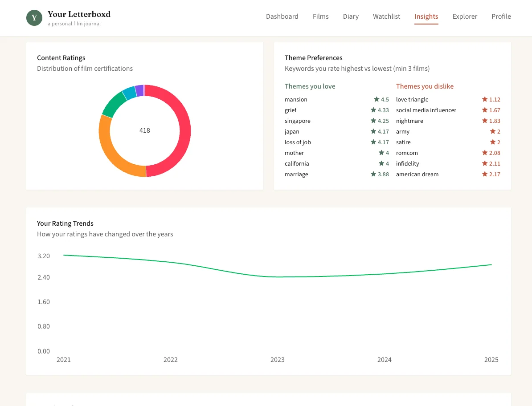Select the social media influencer theme
The height and width of the screenshot is (406, 532).
pyautogui.click(x=426, y=110)
